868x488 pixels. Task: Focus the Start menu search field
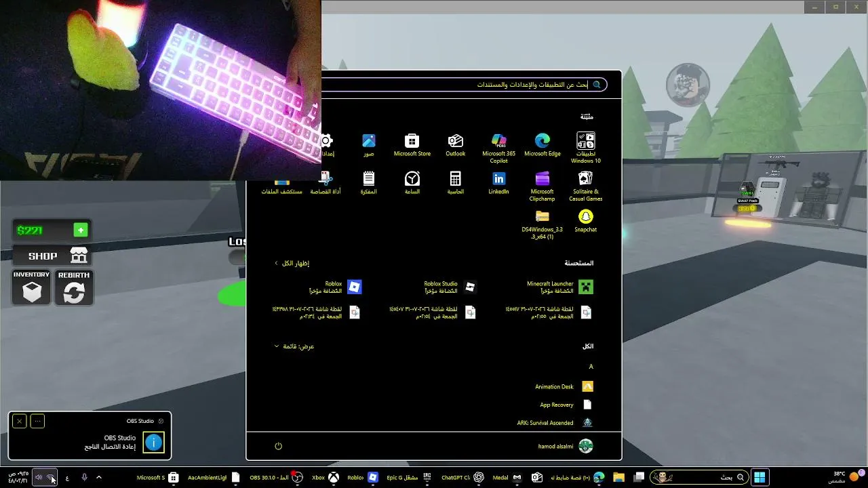[463, 85]
